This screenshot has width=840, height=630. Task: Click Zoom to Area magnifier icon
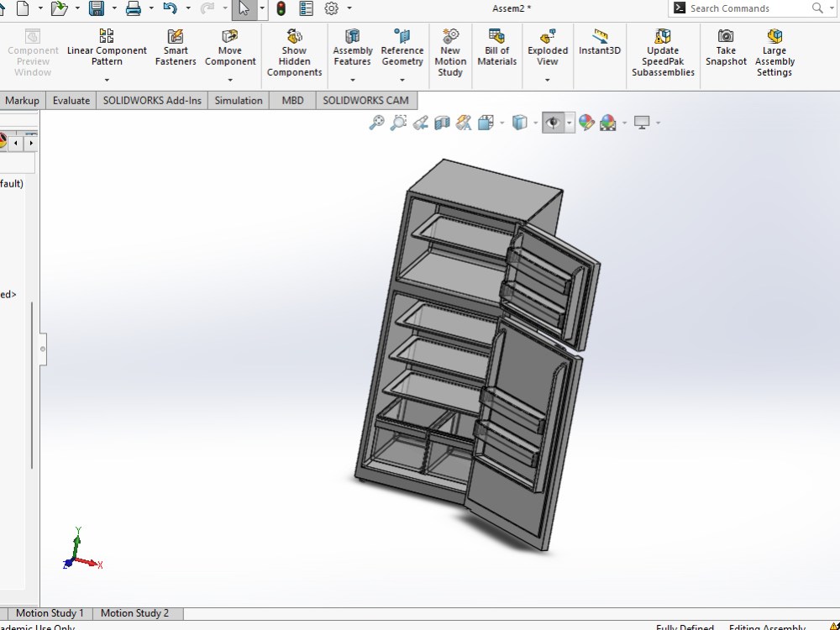pyautogui.click(x=398, y=123)
